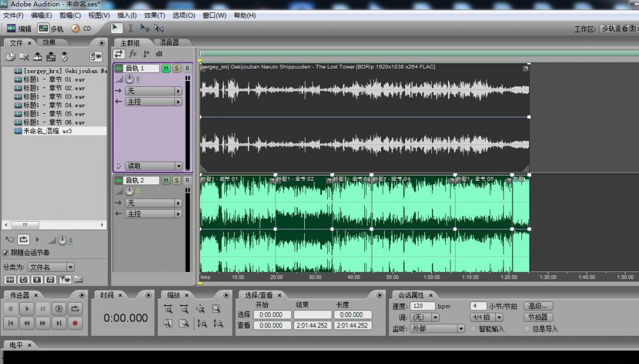This screenshot has height=364, width=639.
Task: Open 文件(F) menu
Action: click(x=13, y=15)
